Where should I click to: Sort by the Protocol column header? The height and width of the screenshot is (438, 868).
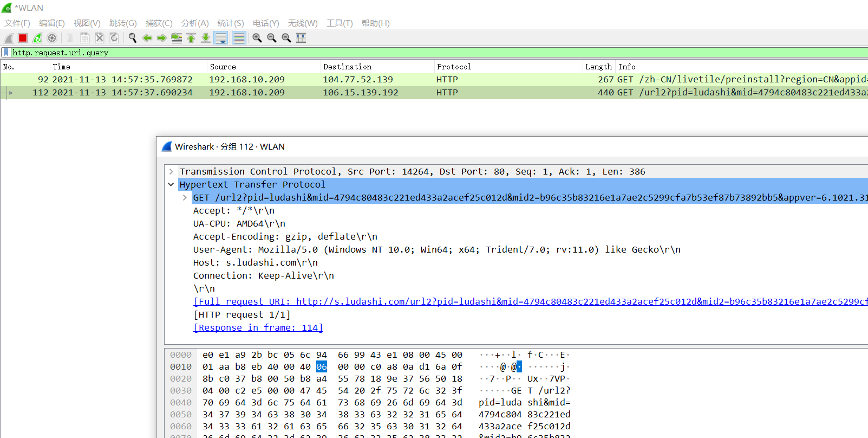pos(509,67)
